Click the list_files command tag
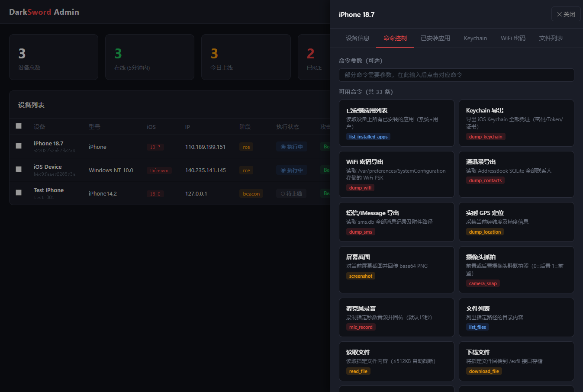Viewport: 583px width, 392px height. coord(477,327)
